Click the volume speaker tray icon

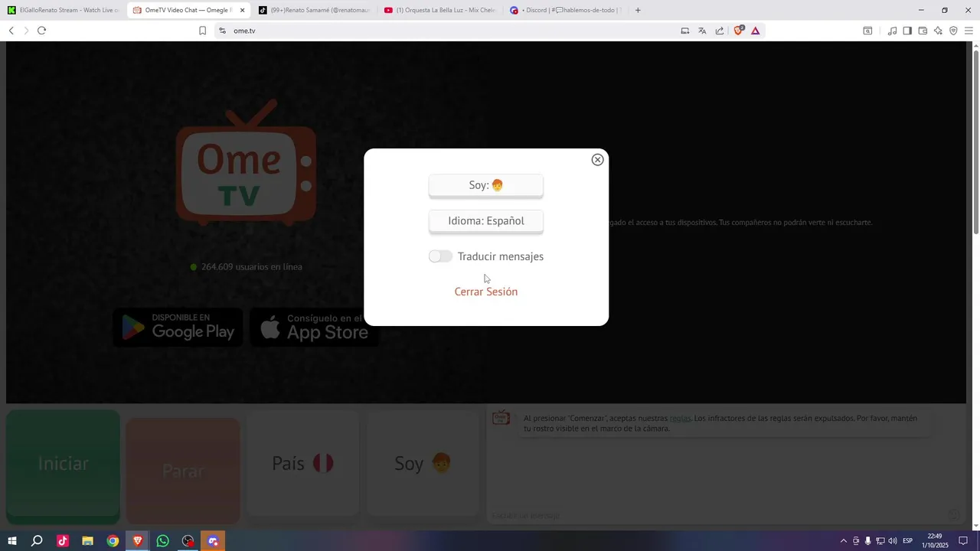tap(893, 541)
